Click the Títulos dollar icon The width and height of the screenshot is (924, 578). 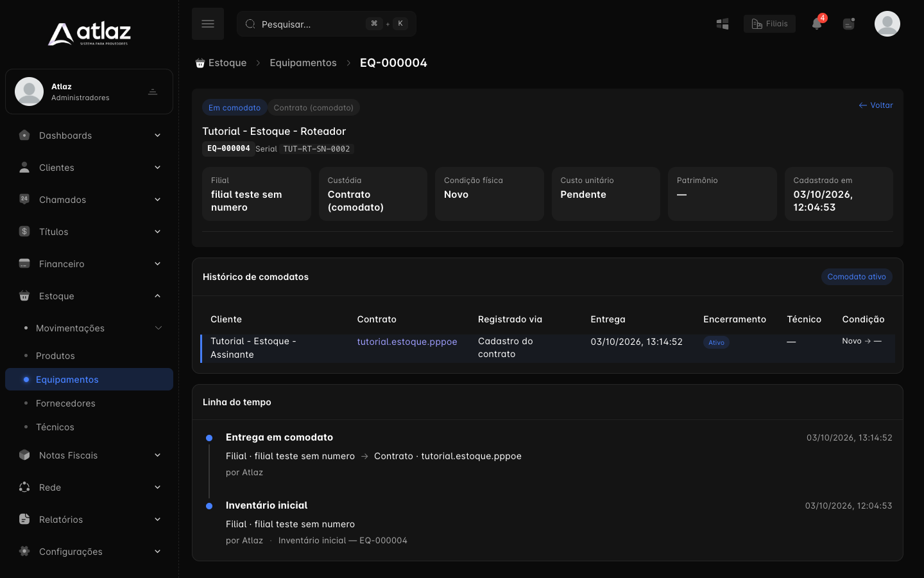[24, 231]
